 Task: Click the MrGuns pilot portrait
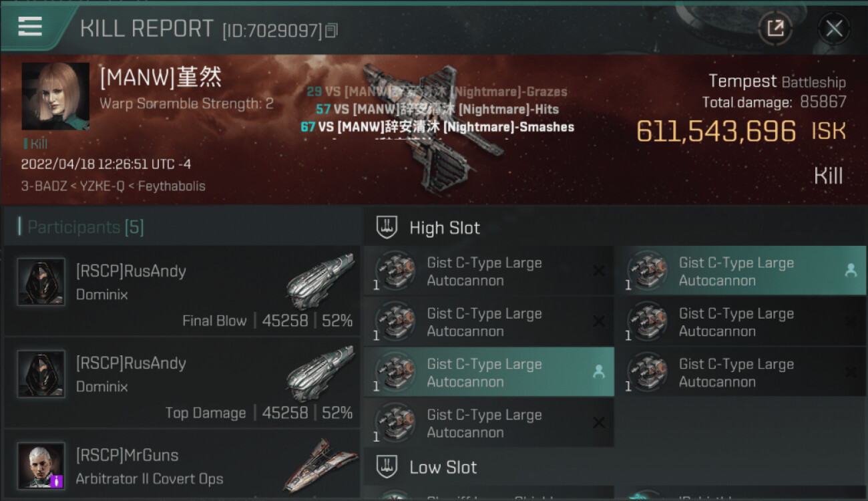tap(41, 465)
